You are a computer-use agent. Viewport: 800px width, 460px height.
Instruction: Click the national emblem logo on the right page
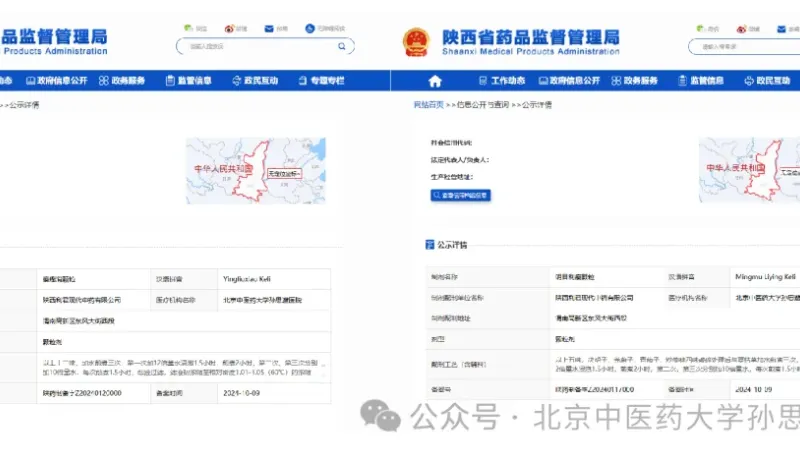tap(416, 42)
